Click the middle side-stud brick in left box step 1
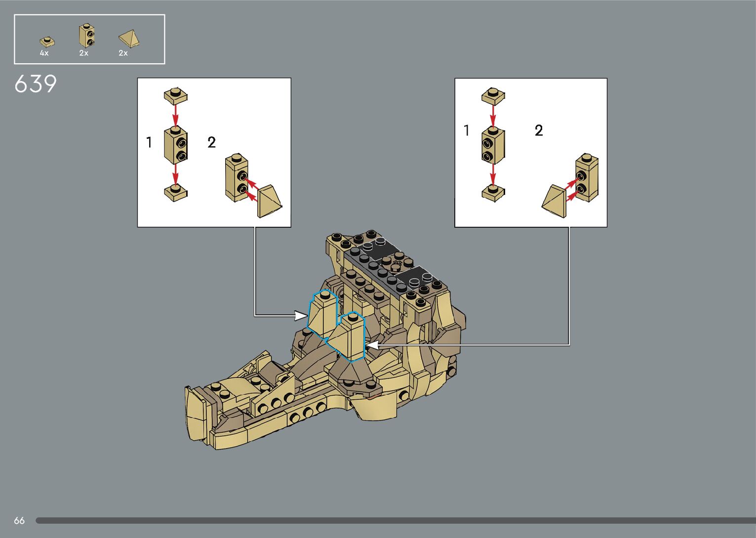Screen dimensions: 756x538 [x=175, y=145]
